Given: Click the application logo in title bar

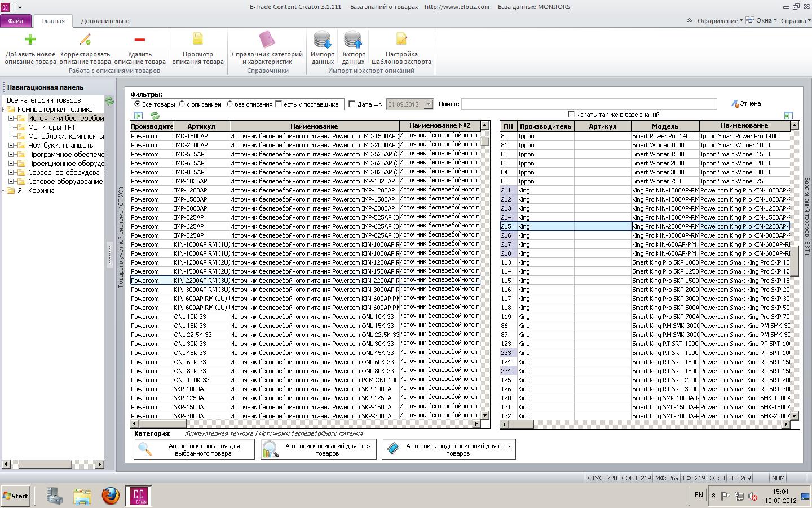Looking at the screenshot, I should click(5, 7).
